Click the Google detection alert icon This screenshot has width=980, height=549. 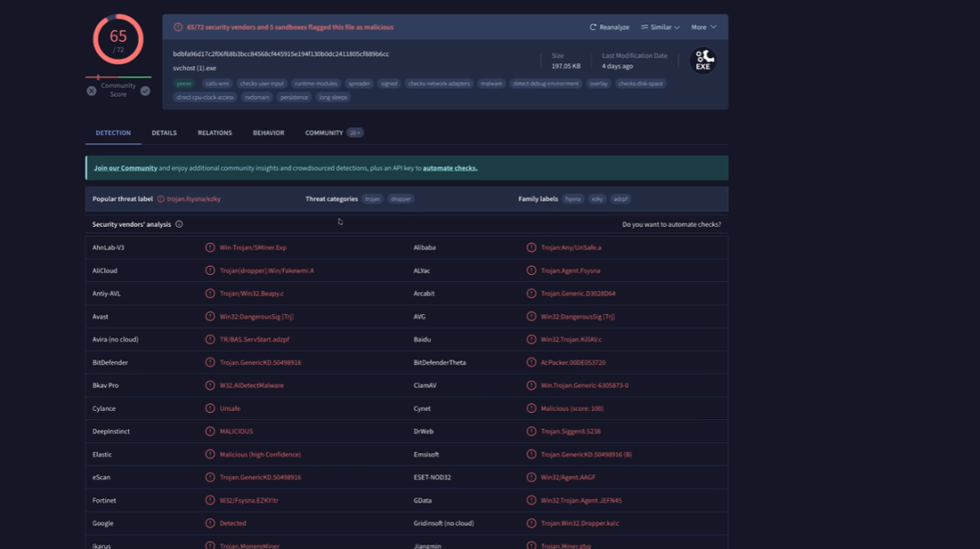tap(210, 523)
